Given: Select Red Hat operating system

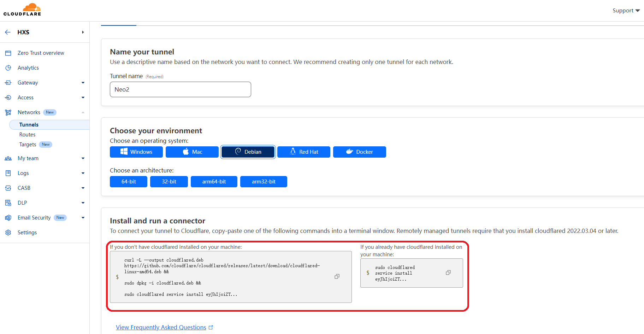Looking at the screenshot, I should pyautogui.click(x=304, y=152).
